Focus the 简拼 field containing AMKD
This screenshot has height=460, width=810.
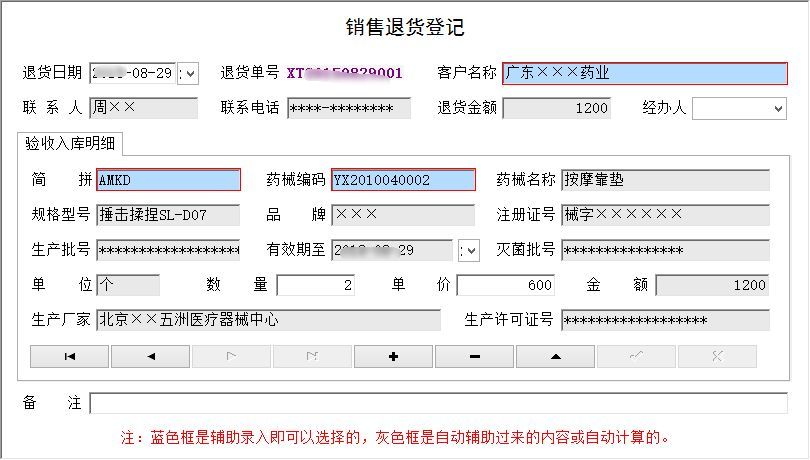[168, 180]
